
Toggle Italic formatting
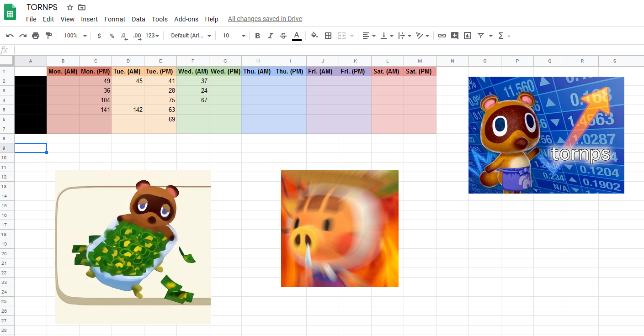tap(270, 36)
